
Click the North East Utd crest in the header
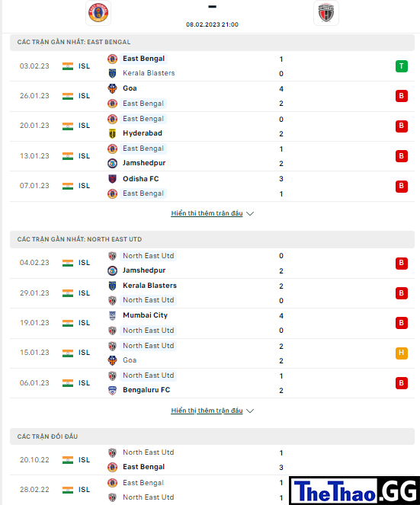(x=326, y=13)
